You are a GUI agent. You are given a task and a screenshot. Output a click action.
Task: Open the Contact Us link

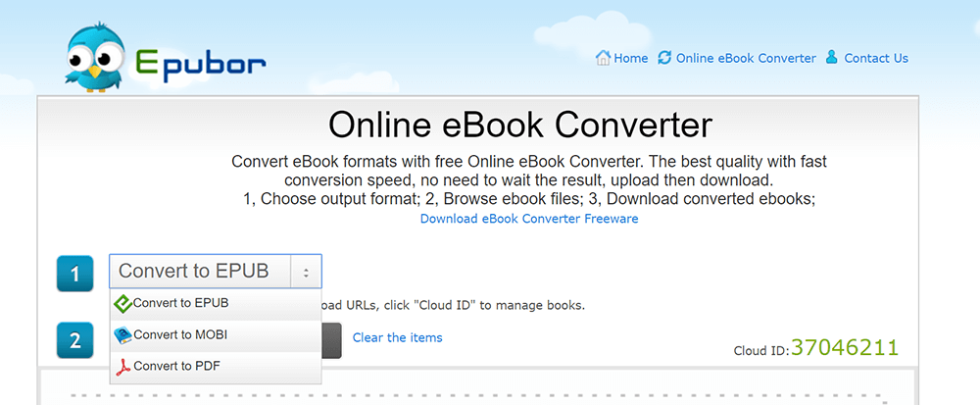click(x=875, y=58)
